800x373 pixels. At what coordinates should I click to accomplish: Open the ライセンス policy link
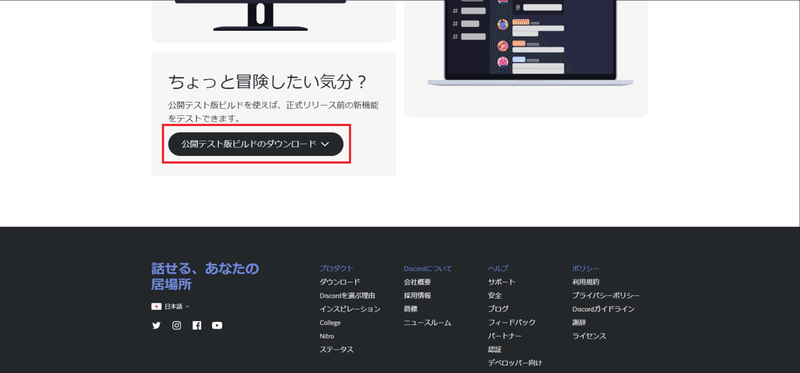tap(589, 336)
